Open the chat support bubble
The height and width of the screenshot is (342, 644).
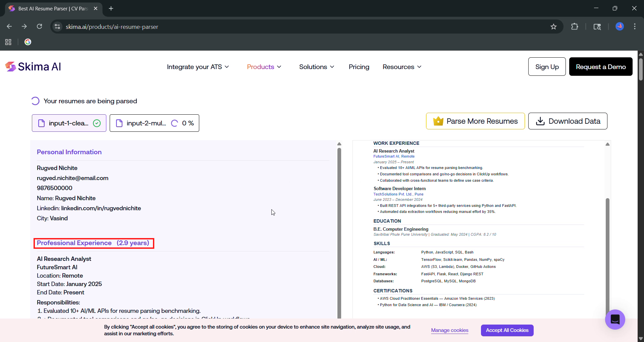coord(615,319)
